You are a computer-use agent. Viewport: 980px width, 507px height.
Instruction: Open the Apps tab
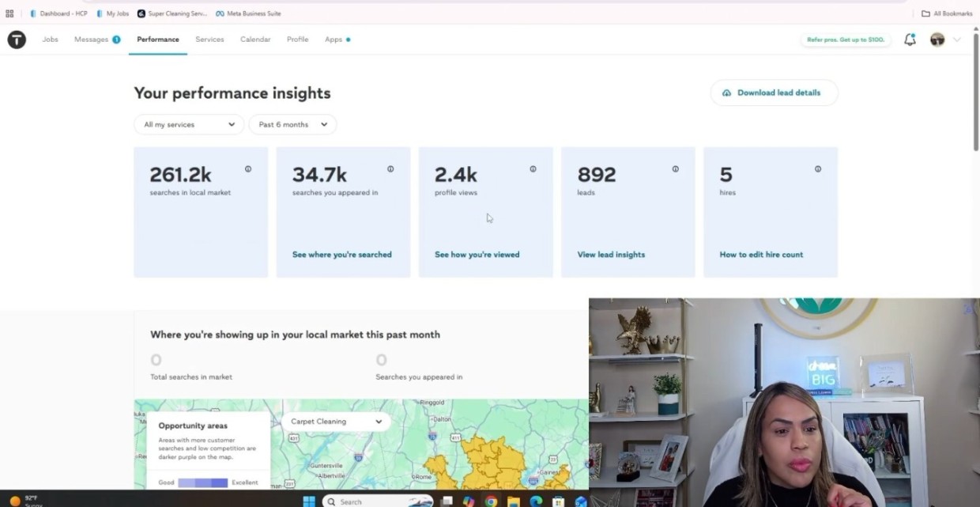point(337,40)
